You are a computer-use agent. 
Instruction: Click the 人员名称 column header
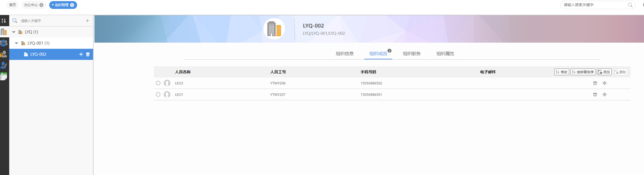tap(183, 72)
